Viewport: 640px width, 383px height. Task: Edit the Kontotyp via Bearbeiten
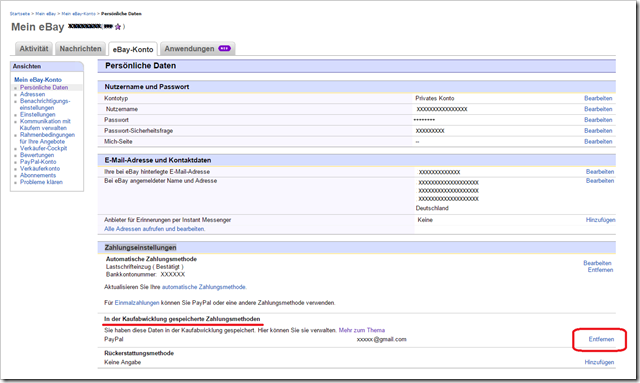point(598,98)
